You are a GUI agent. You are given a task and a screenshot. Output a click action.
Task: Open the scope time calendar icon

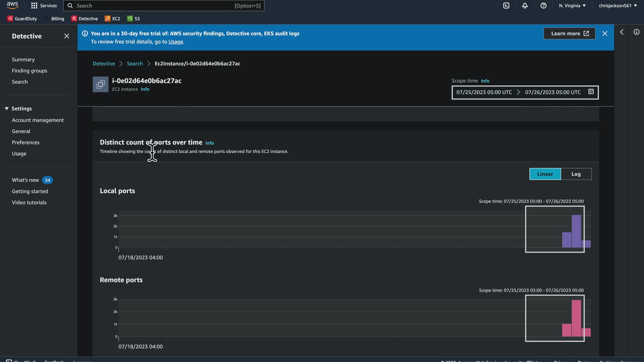pyautogui.click(x=591, y=92)
